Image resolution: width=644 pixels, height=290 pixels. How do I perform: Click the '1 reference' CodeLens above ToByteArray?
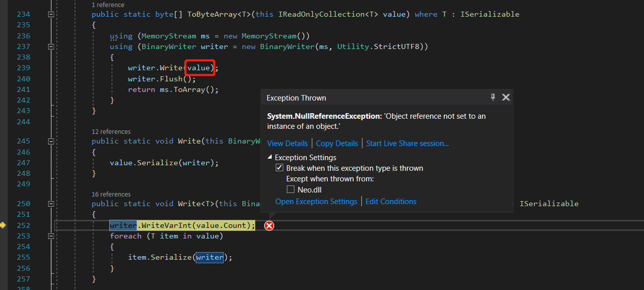[108, 5]
